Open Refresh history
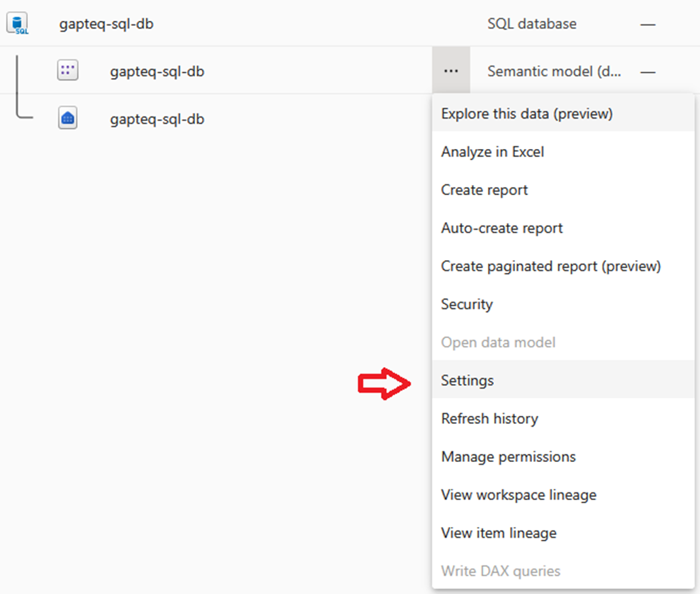This screenshot has height=594, width=700. coord(489,419)
